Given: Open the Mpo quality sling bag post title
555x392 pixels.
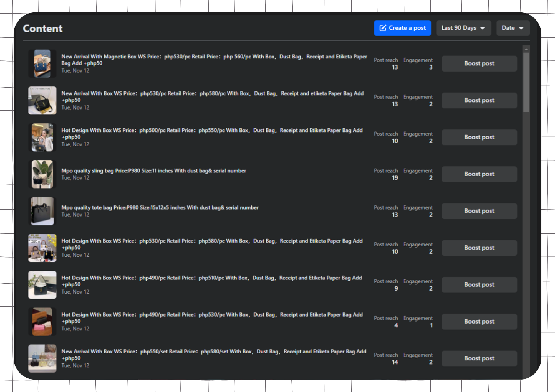Looking at the screenshot, I should point(153,171).
